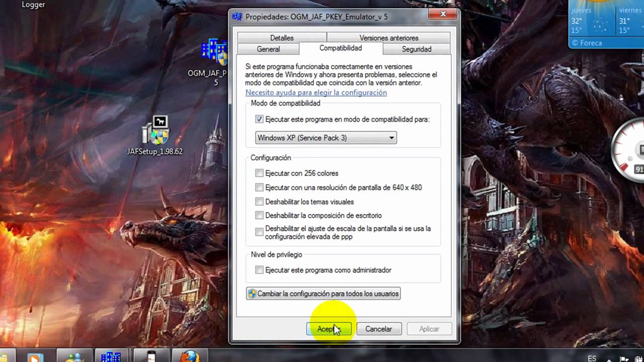The image size is (644, 362).
Task: Open the Foreca link in weather gadget
Action: 587,43
